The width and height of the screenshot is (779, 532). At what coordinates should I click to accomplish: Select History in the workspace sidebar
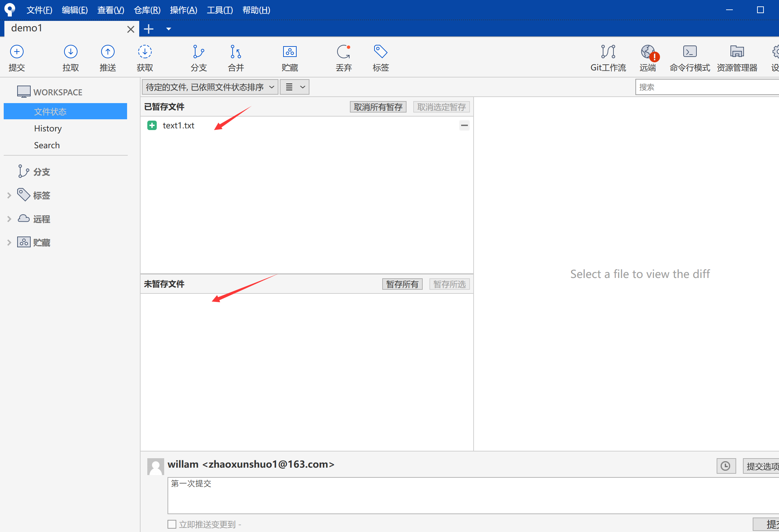coord(48,128)
